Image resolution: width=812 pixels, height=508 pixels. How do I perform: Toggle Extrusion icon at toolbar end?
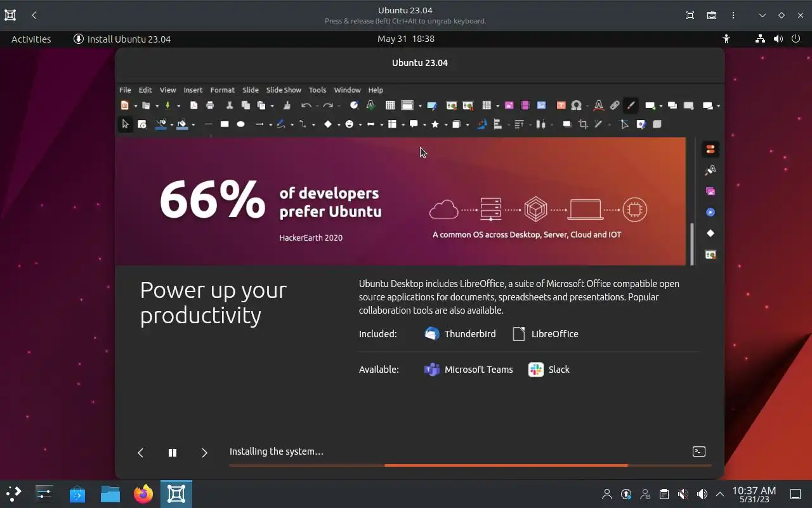tap(657, 124)
